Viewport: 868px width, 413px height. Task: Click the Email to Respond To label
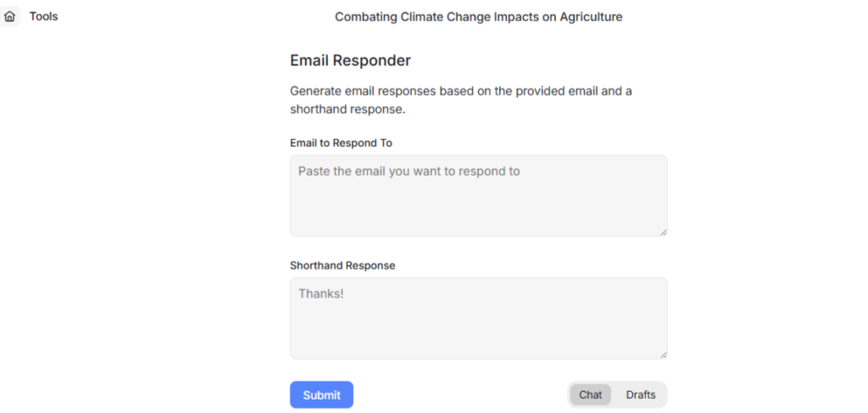[x=341, y=142]
